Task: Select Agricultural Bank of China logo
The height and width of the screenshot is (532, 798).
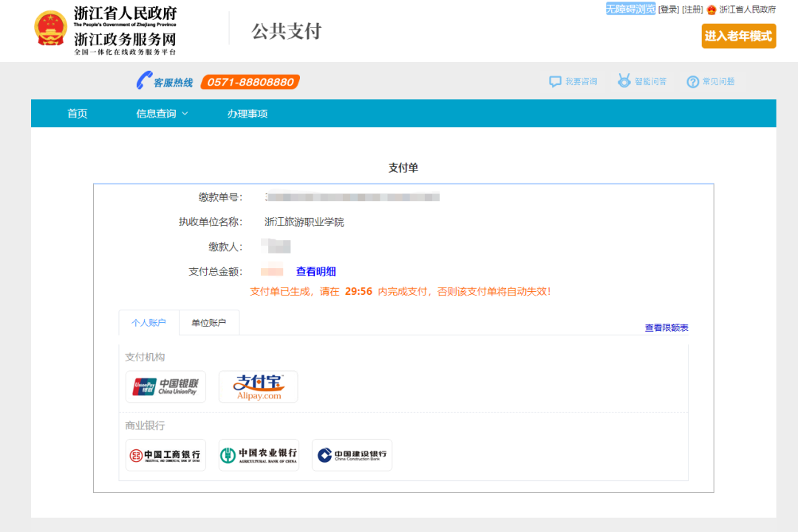Action: pos(259,455)
